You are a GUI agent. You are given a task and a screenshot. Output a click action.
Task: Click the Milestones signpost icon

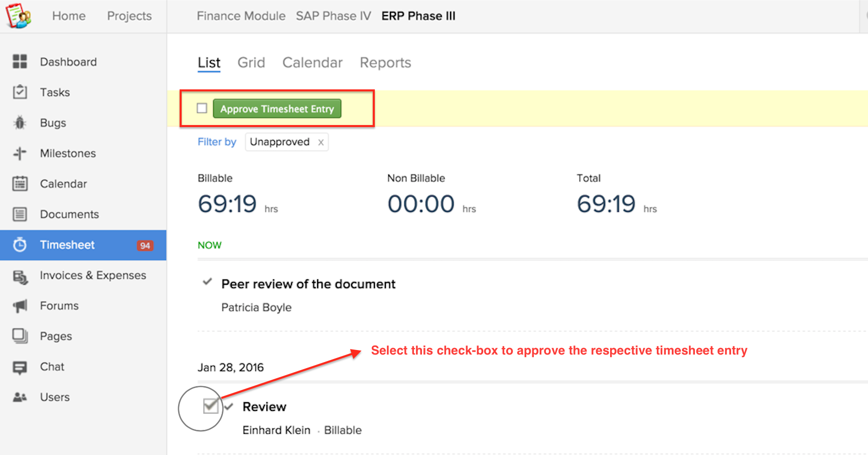point(20,153)
